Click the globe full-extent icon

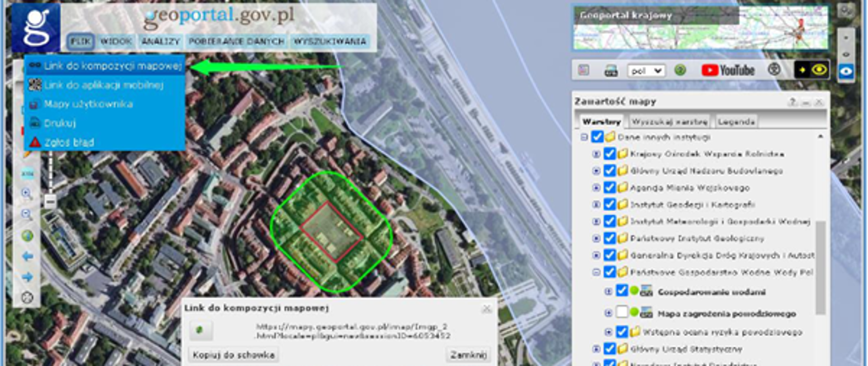[27, 235]
